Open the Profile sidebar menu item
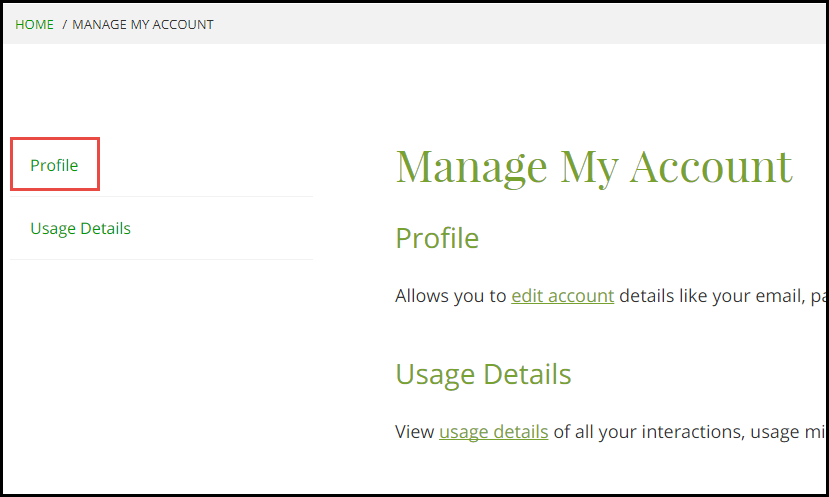This screenshot has height=497, width=829. coord(54,165)
